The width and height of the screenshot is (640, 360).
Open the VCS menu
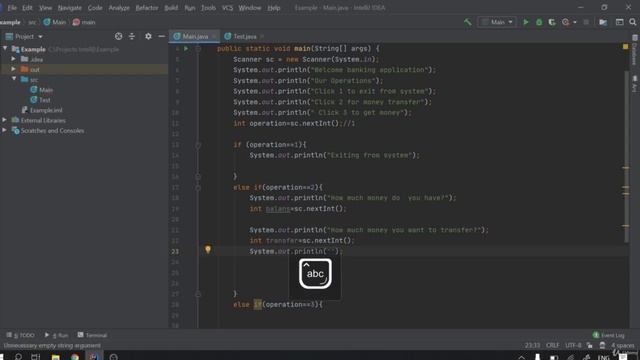click(227, 8)
